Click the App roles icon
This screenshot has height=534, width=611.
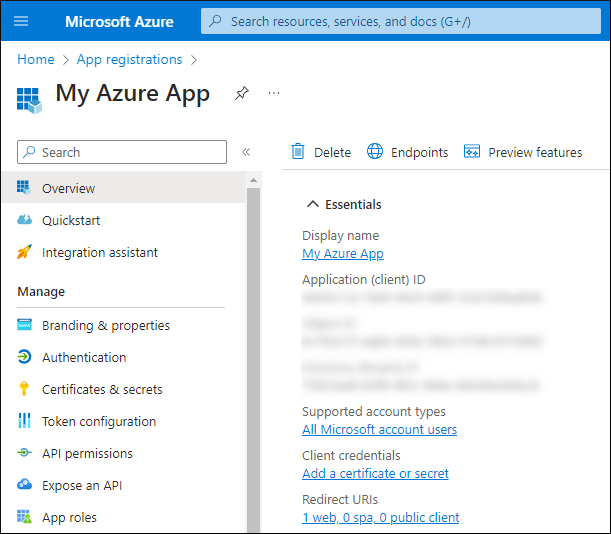pyautogui.click(x=24, y=517)
